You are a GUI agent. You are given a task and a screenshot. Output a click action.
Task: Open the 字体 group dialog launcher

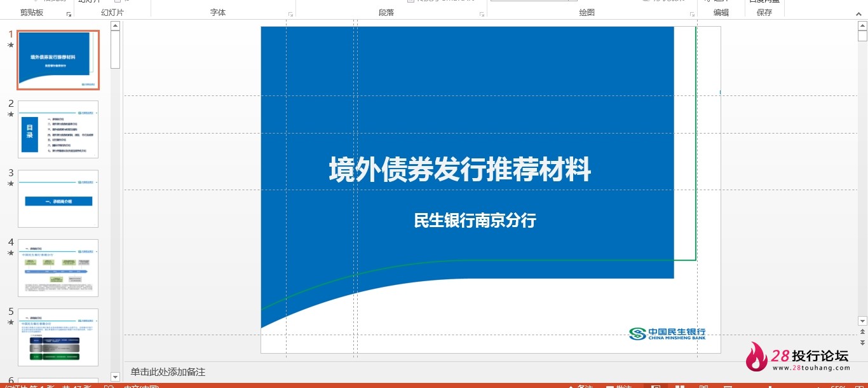[291, 14]
